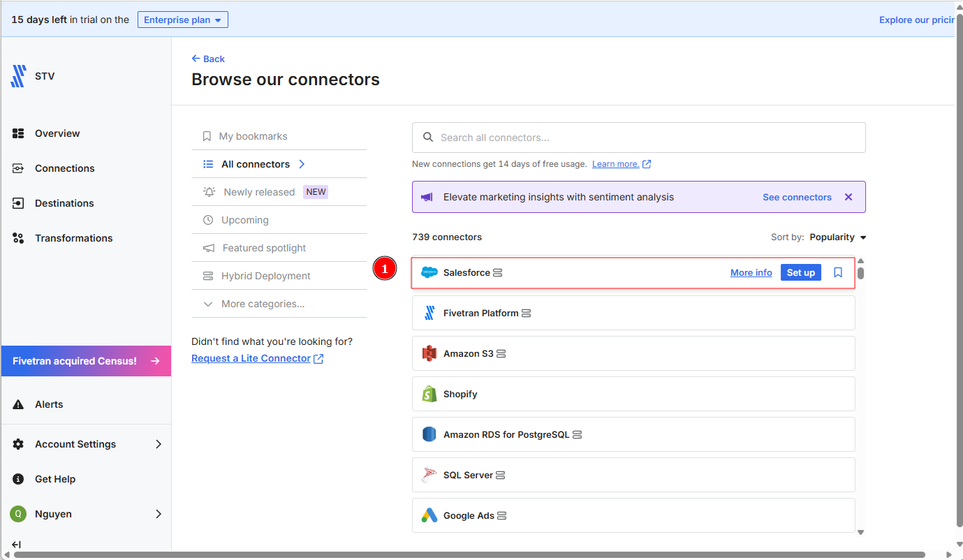This screenshot has width=963, height=560.
Task: Click the Shopify connector icon
Action: 429,394
